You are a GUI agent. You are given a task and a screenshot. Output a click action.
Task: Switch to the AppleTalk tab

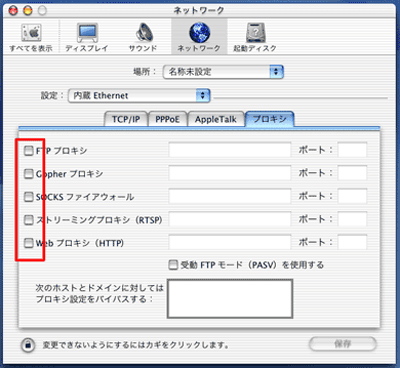(x=216, y=119)
